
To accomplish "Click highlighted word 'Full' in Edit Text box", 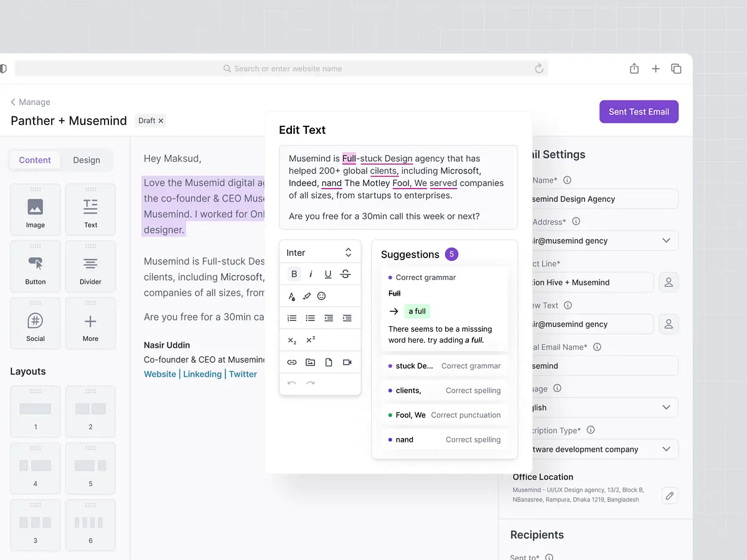I will [349, 159].
